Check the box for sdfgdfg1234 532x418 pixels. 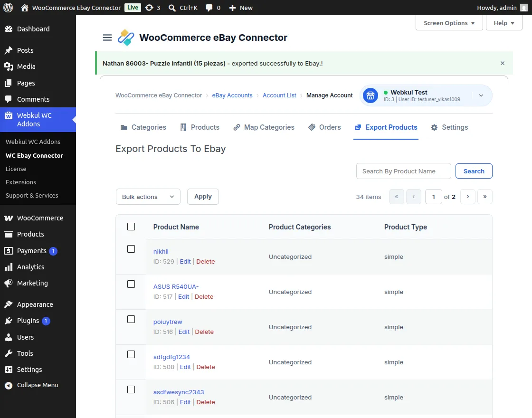(131, 354)
